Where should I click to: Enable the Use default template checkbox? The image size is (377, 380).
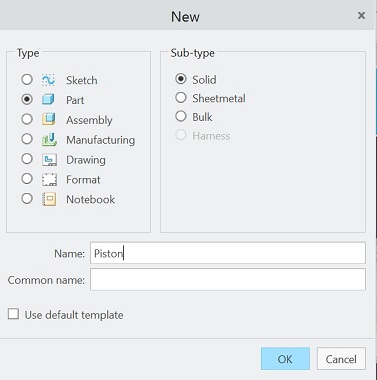click(x=13, y=314)
